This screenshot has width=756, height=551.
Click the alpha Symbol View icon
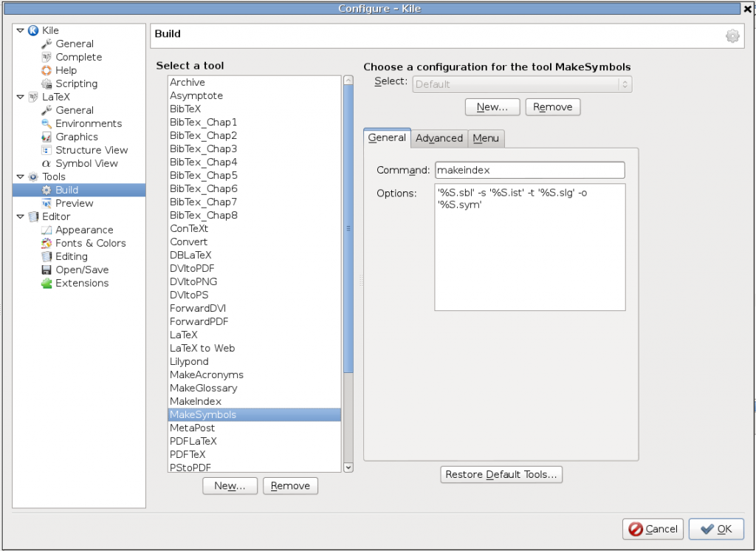coord(47,163)
